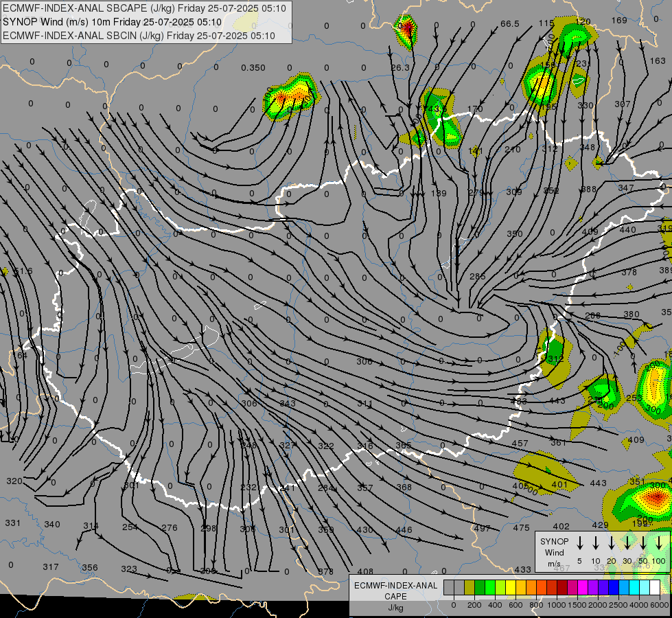This screenshot has height=618, width=672.
Task: Click the 6000 tick label on the CAPE scale
Action: pos(661,605)
